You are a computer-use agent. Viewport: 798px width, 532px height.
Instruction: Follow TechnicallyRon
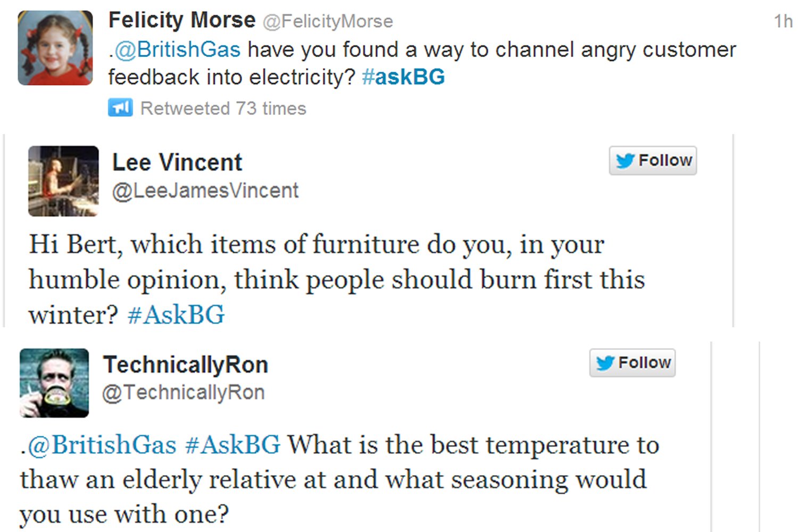pos(633,363)
